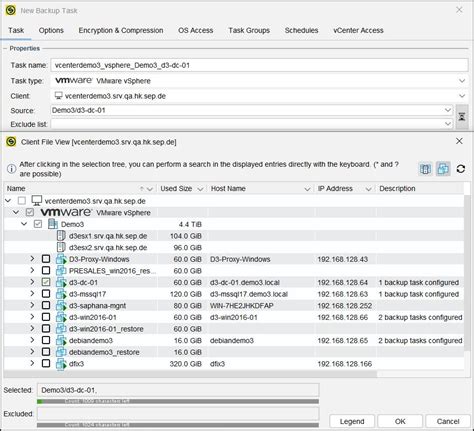Open the Source dropdown arrow
Viewport: 474px width, 431px height.
click(x=448, y=110)
